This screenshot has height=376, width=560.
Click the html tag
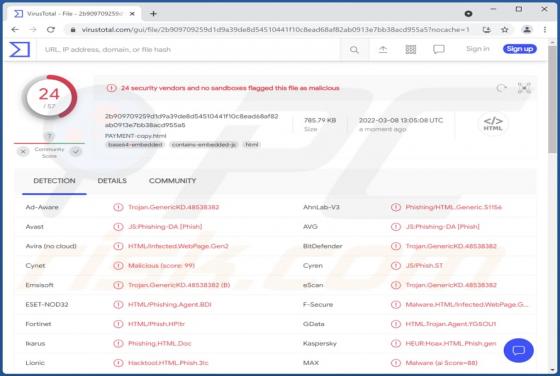(252, 145)
